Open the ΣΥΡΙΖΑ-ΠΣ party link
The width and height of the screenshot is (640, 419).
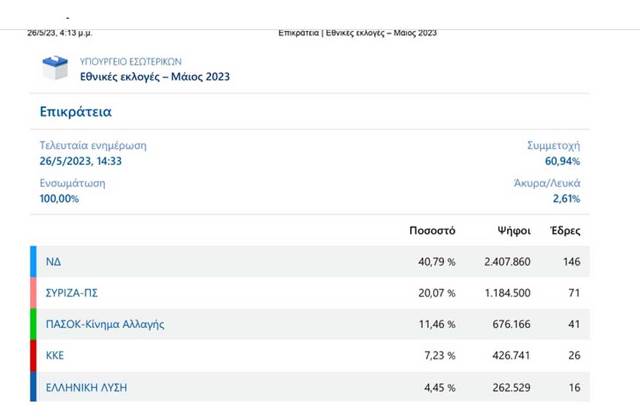[72, 293]
